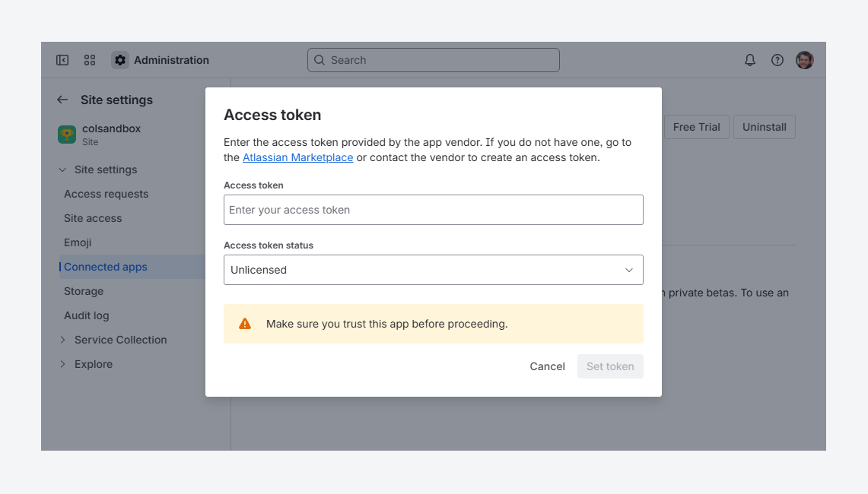The width and height of the screenshot is (868, 494).
Task: Open the Audit log page
Action: pos(87,315)
